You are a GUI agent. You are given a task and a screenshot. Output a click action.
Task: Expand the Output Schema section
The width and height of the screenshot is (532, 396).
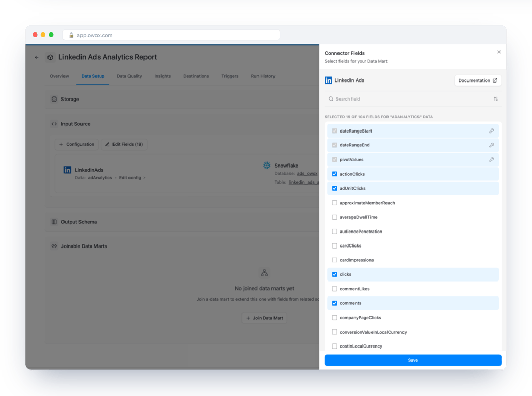pos(182,222)
